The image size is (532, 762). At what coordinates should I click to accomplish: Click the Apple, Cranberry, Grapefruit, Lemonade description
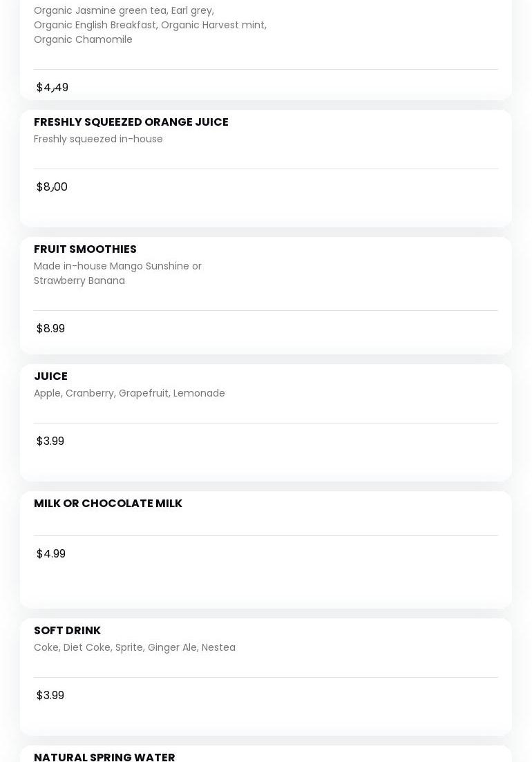(x=129, y=393)
